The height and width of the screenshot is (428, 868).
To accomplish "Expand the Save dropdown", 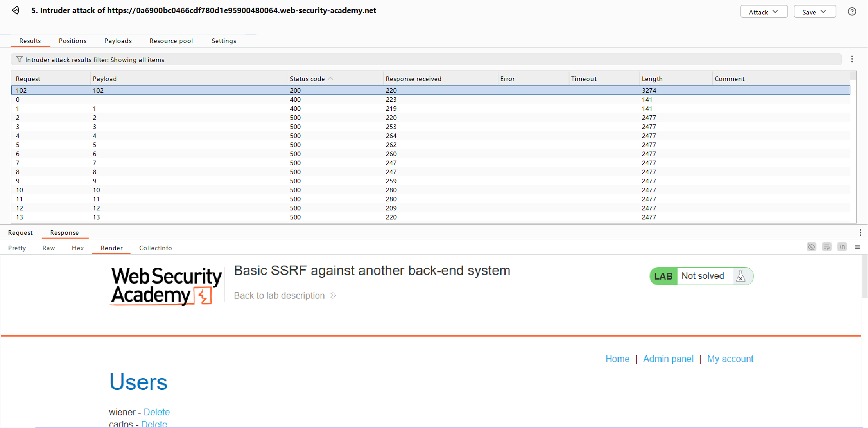I will 814,12.
